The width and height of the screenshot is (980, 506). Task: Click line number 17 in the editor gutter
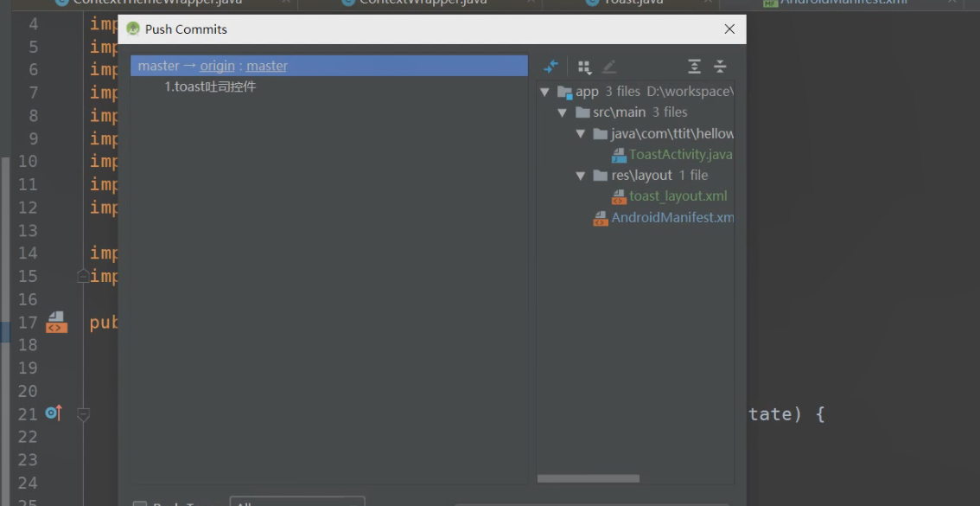[28, 322]
